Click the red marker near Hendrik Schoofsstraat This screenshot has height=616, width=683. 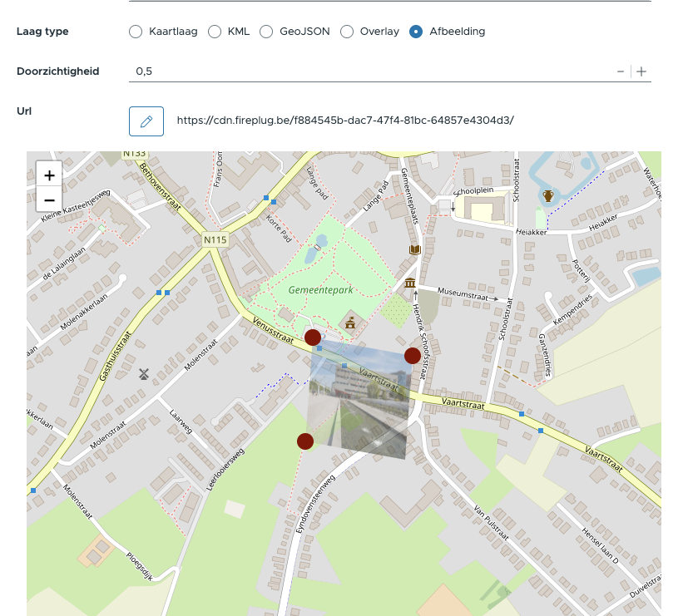(x=413, y=356)
